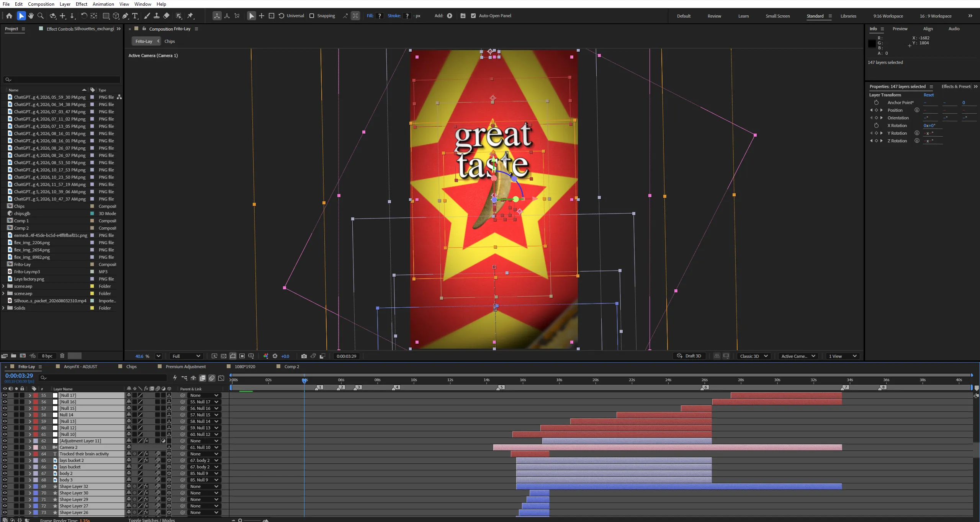
Task: Open the Graph Editor in timeline
Action: (221, 378)
